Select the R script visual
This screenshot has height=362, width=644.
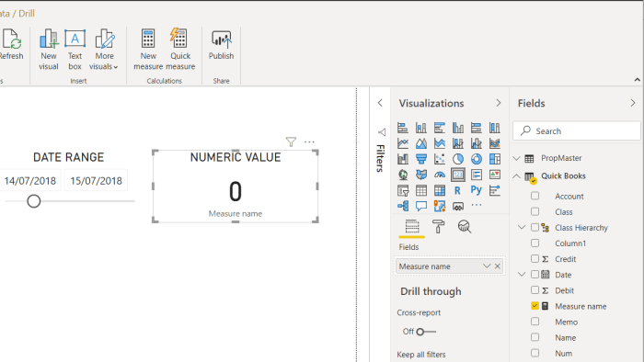point(458,190)
